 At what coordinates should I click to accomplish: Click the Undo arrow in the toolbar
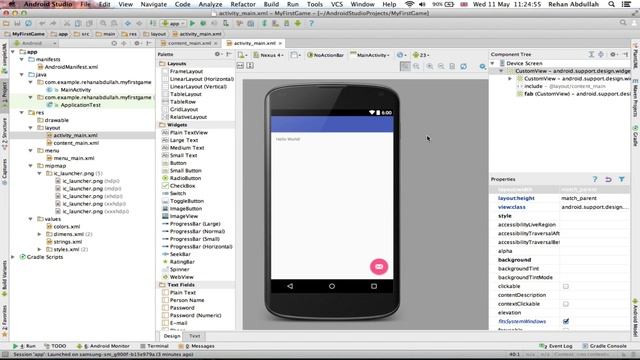click(42, 23)
